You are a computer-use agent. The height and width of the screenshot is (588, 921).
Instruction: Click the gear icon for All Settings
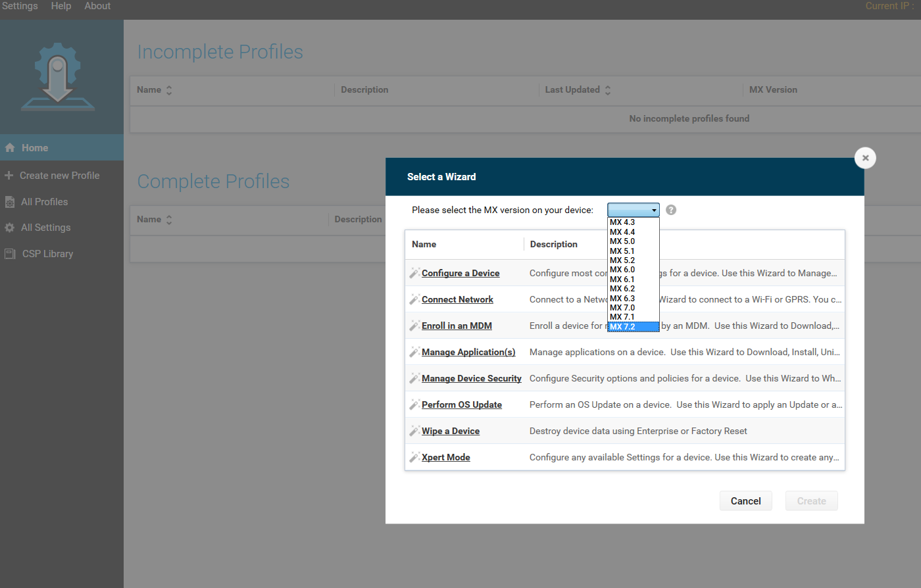click(x=10, y=228)
